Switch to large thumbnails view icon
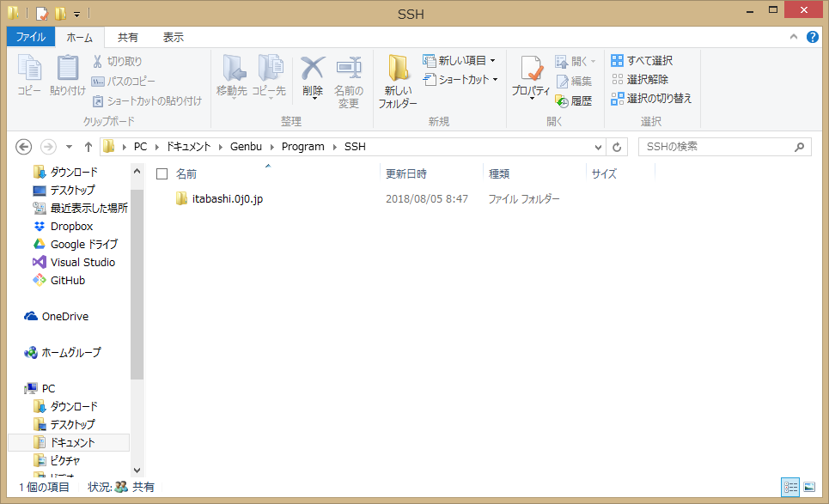 808,487
